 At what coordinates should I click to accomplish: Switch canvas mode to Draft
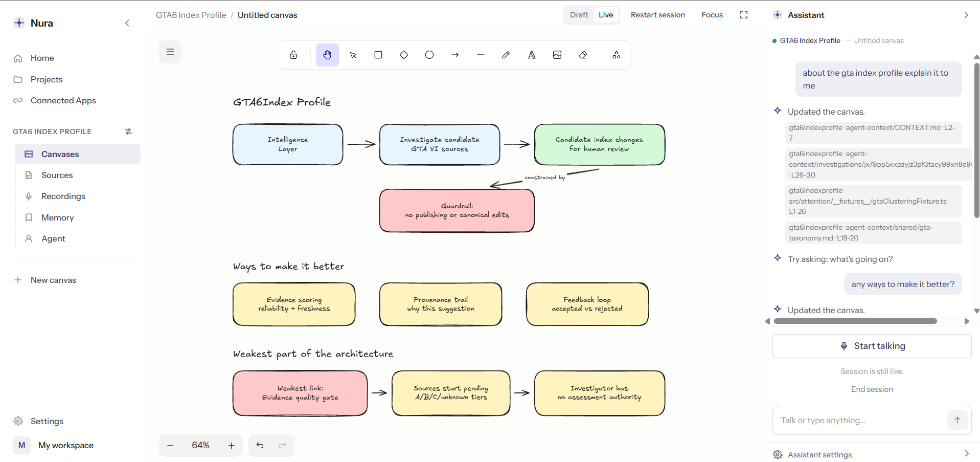[579, 15]
